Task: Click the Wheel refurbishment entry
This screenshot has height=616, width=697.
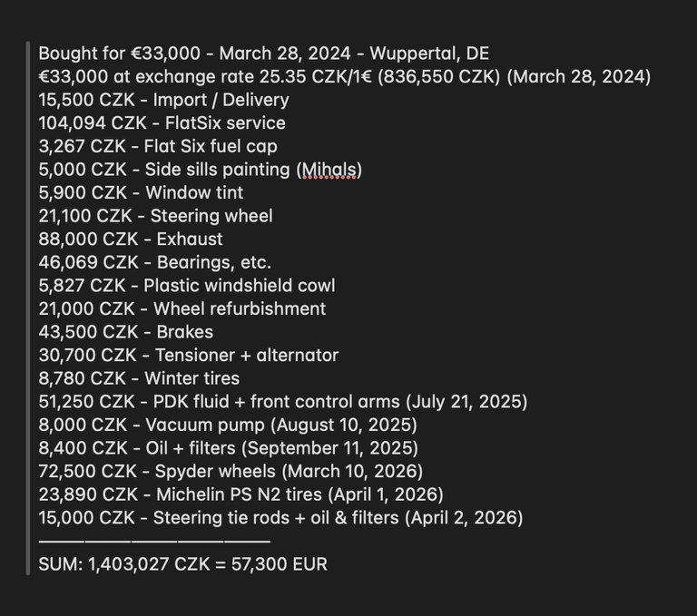Action: pos(182,308)
